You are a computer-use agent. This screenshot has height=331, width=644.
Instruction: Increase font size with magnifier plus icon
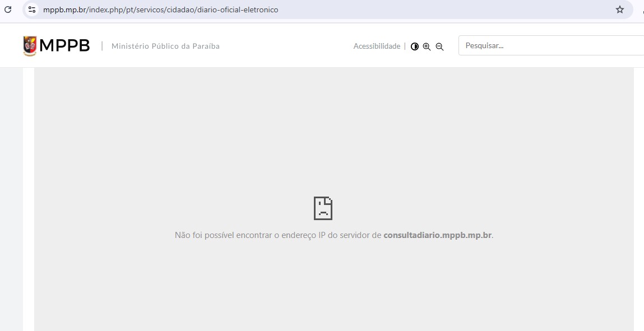click(427, 46)
